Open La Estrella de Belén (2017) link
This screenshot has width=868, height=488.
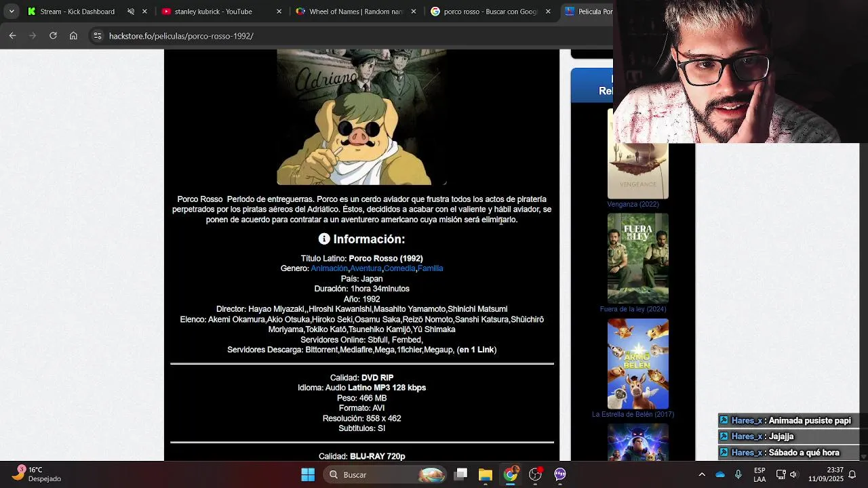click(633, 414)
